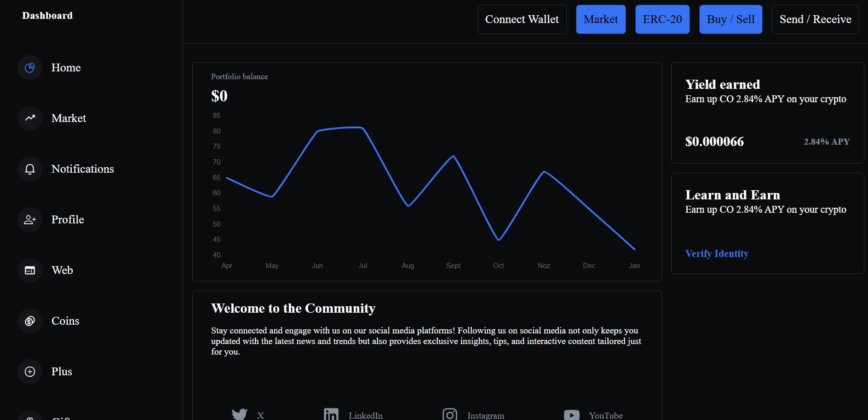This screenshot has width=868, height=420.
Task: Open Instagram from the community icons
Action: coord(450,414)
